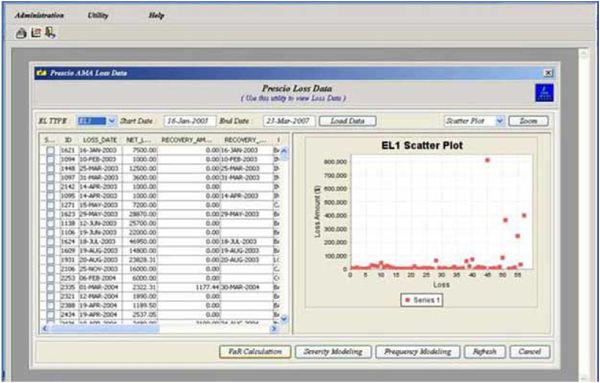Click the VaR Calculation button

point(255,352)
